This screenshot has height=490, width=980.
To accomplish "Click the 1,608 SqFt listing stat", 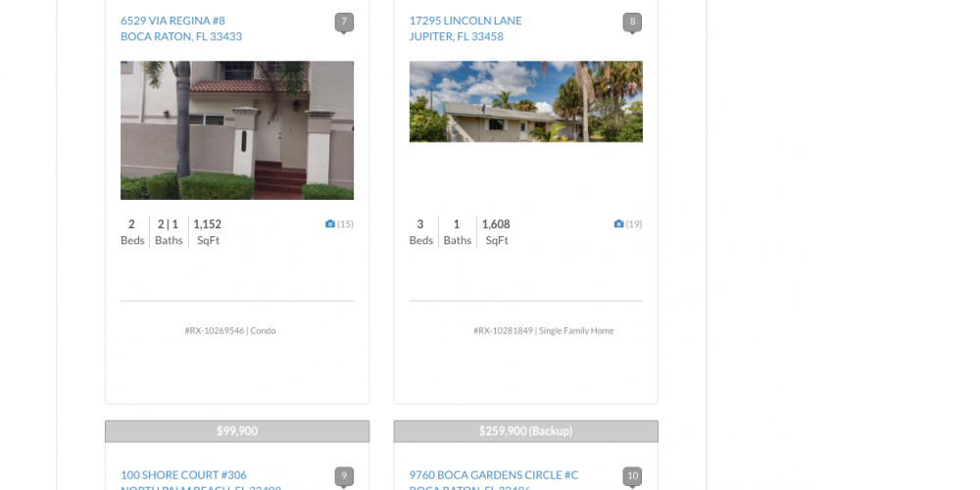I will (496, 232).
